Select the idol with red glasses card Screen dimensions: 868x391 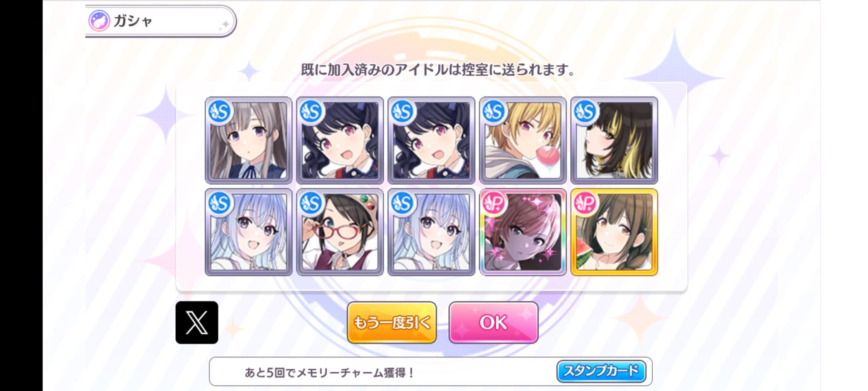click(340, 232)
